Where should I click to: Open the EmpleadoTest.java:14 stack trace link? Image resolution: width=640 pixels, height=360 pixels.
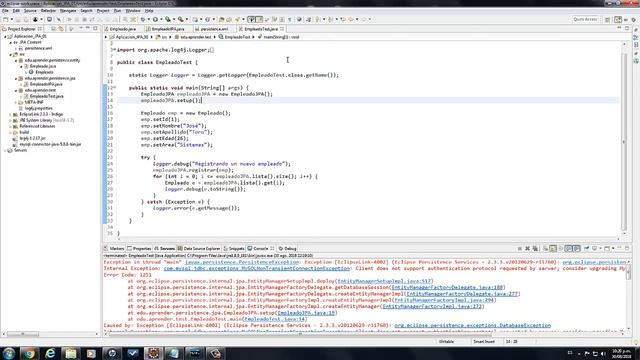(275, 319)
